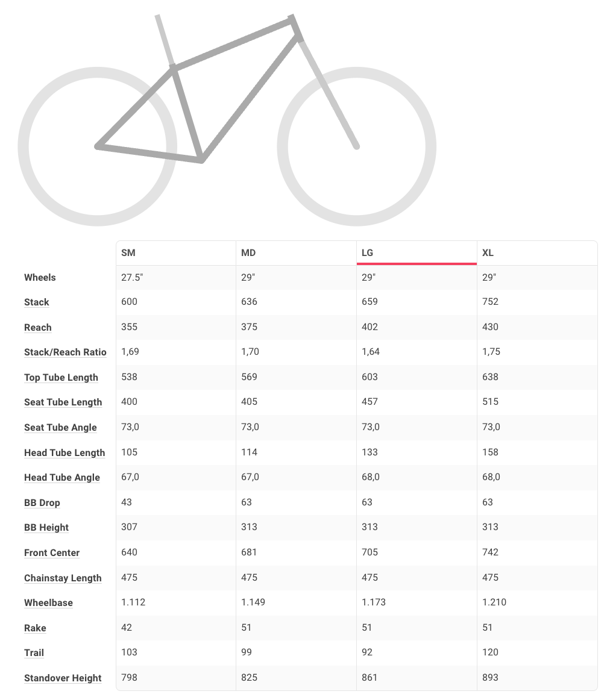Click the Chainstay Length link

coord(63,578)
